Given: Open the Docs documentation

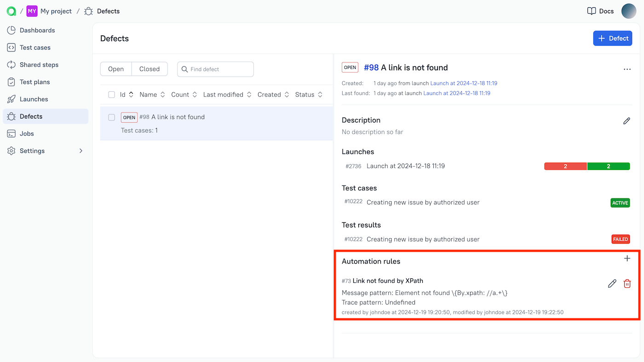Looking at the screenshot, I should point(600,11).
